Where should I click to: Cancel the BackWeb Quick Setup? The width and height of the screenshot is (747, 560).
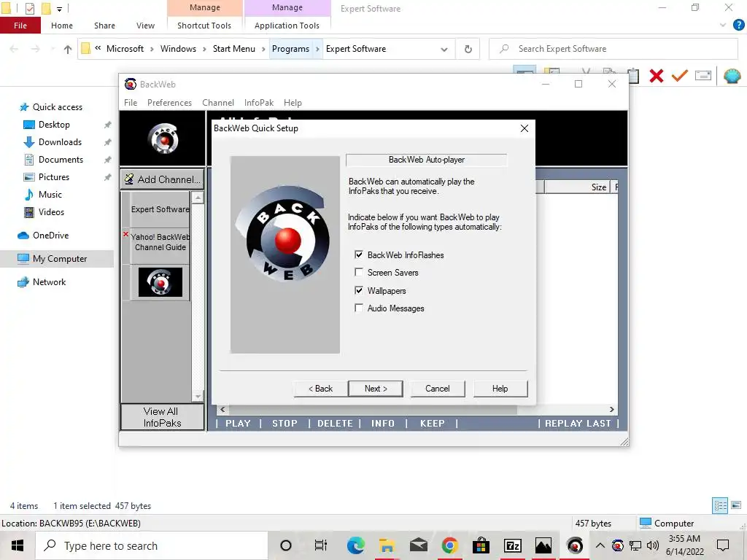437,389
